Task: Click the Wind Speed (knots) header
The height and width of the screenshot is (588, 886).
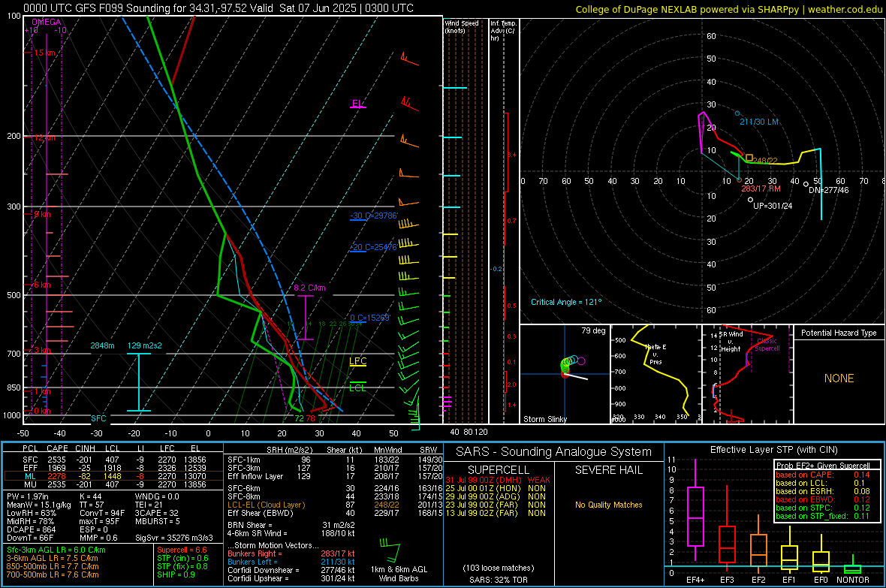Action: [x=462, y=26]
